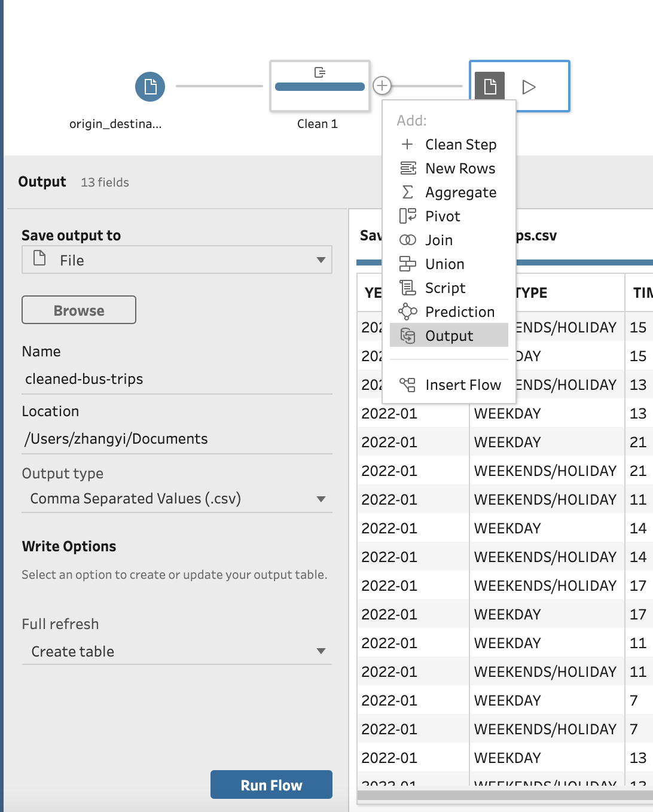
Task: Add a Join step
Action: 438,240
